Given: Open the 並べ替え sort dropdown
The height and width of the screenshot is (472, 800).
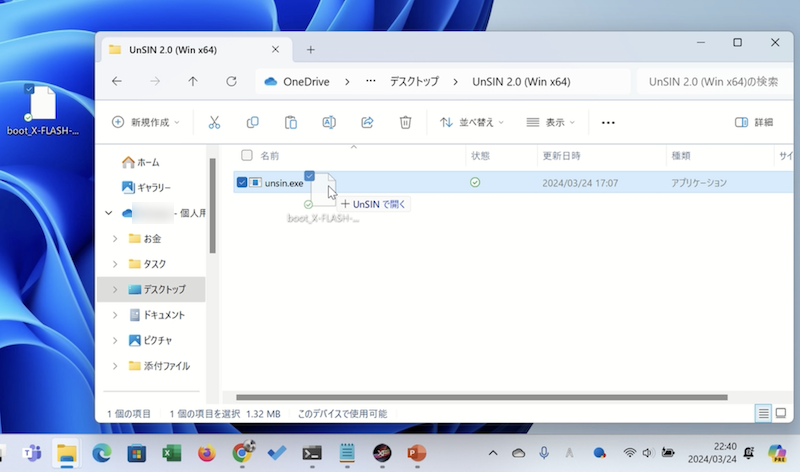Looking at the screenshot, I should [472, 122].
